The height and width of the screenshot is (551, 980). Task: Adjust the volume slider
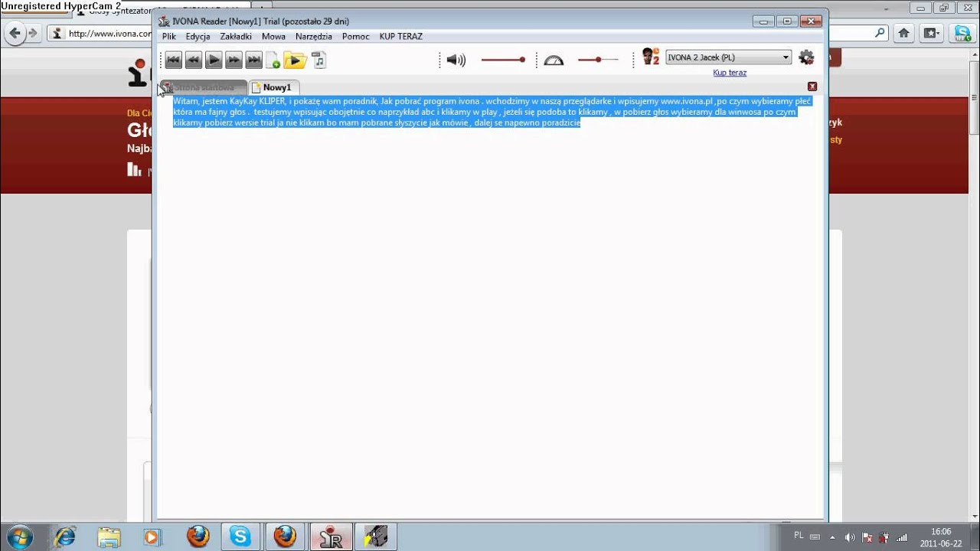pyautogui.click(x=503, y=60)
